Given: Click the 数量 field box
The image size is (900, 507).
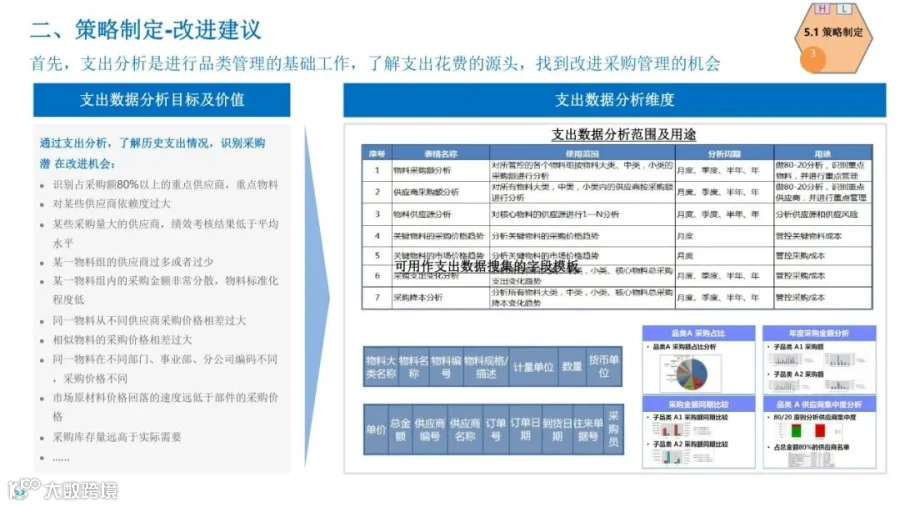Looking at the screenshot, I should coord(572,366).
